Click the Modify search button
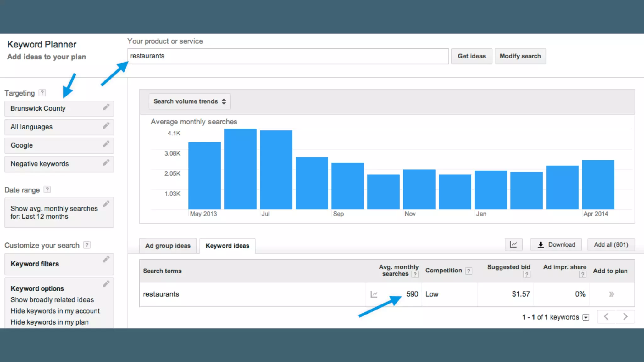The image size is (644, 362). [520, 56]
